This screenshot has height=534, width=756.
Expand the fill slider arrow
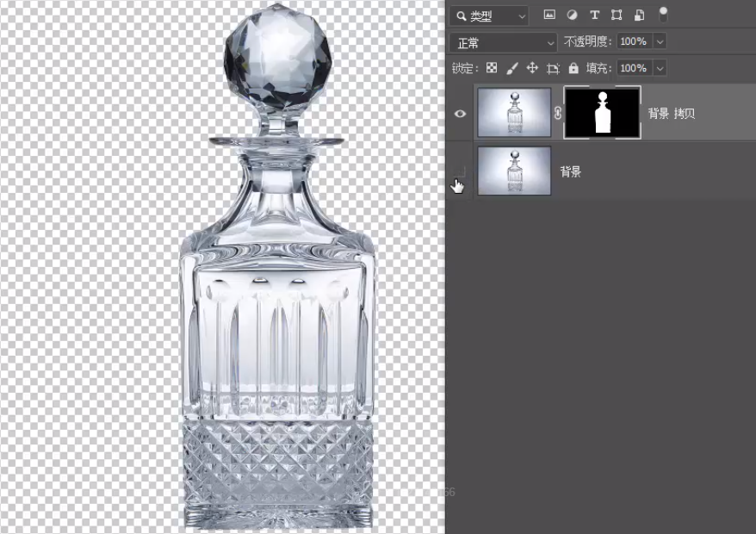(660, 68)
